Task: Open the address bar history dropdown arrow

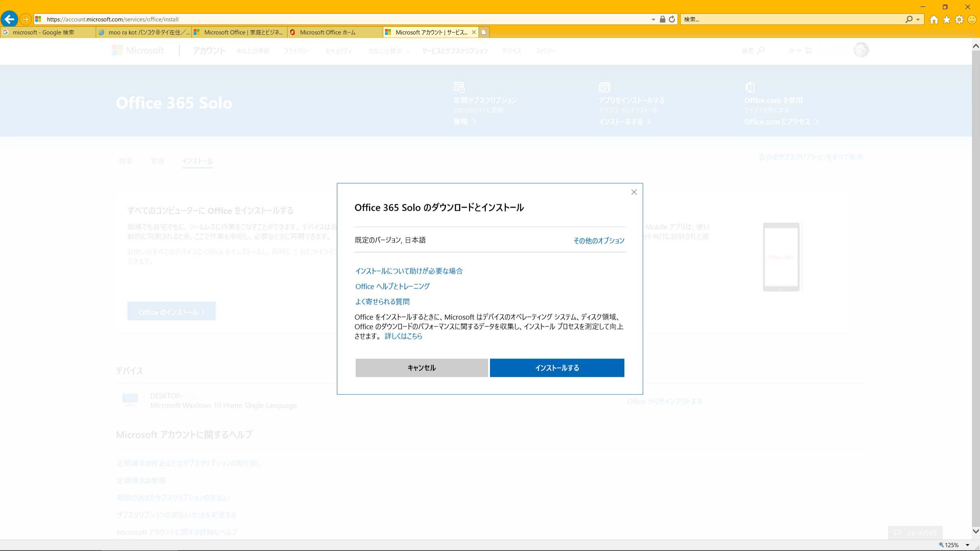Action: (x=653, y=20)
